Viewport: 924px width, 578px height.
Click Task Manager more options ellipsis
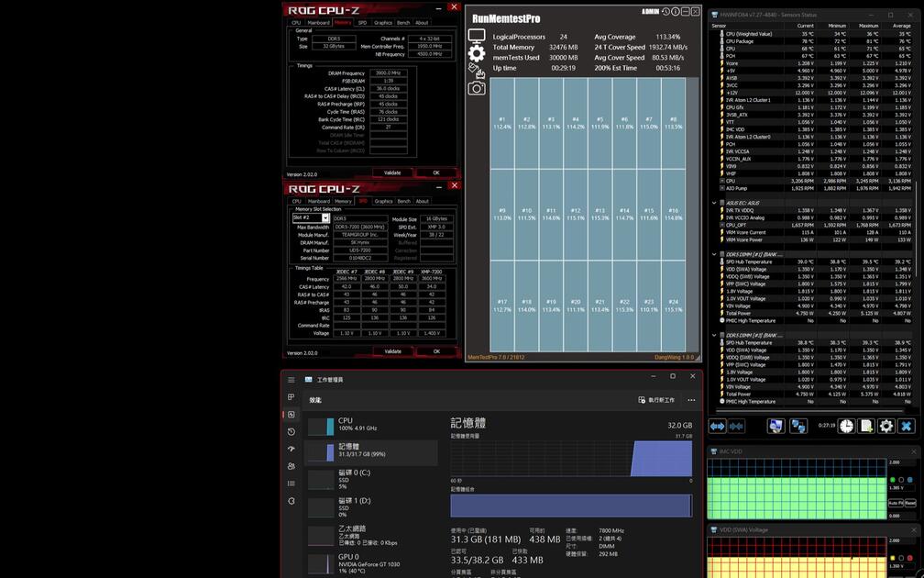click(691, 400)
